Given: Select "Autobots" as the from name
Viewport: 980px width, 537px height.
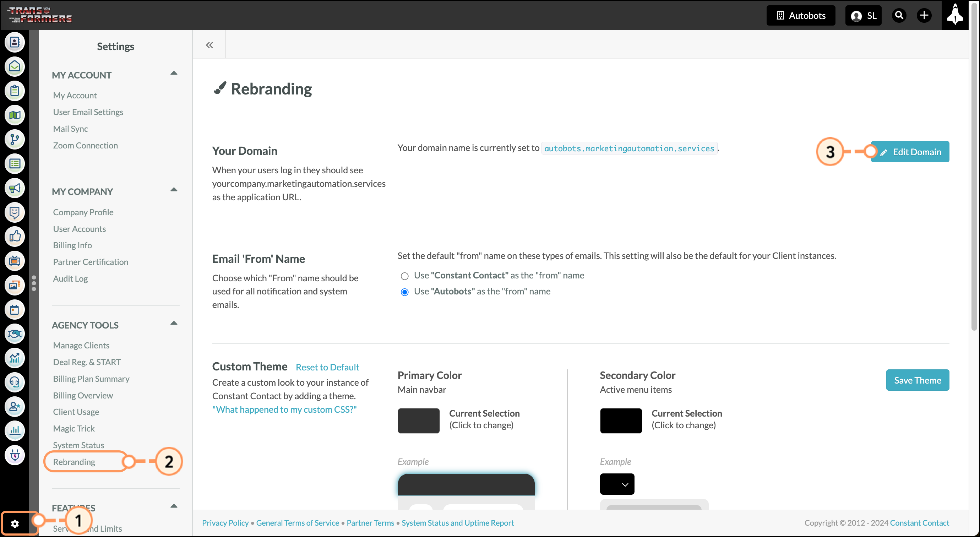Looking at the screenshot, I should pyautogui.click(x=404, y=292).
